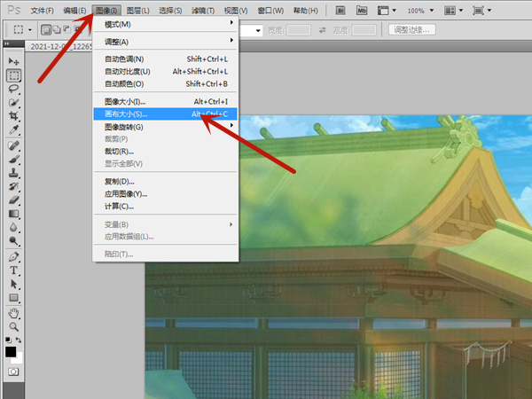Select the Blur tool
Screen dimensions: 532x399
point(13,227)
